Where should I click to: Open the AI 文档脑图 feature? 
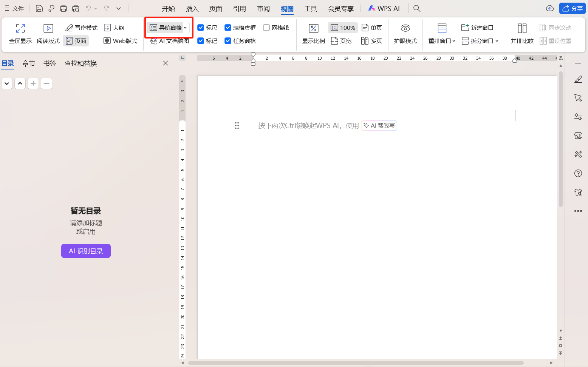point(169,41)
